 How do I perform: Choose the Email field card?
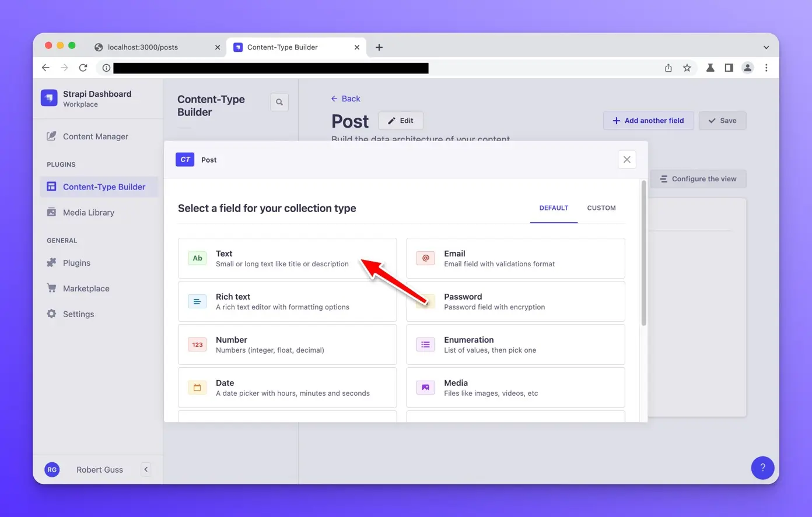(516, 258)
